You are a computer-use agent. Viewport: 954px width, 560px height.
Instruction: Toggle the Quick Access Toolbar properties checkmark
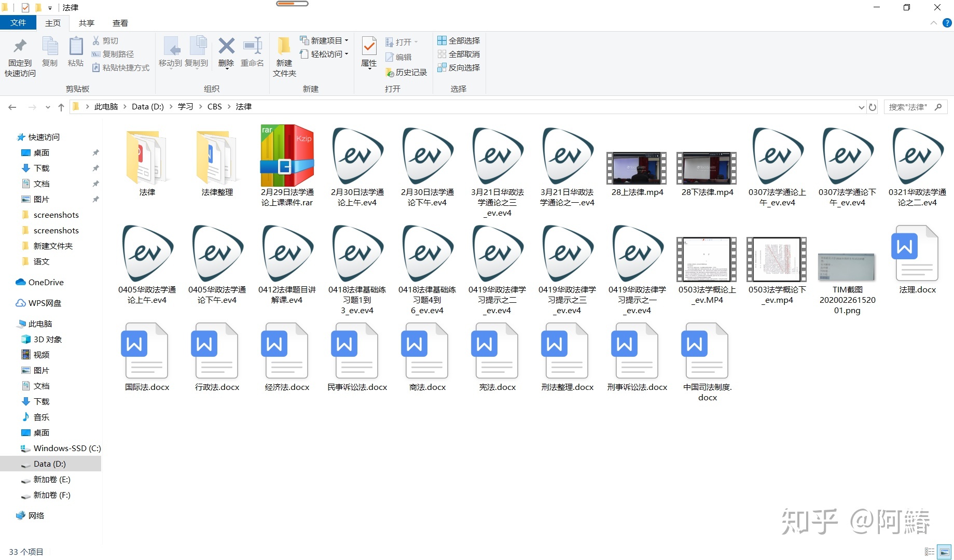[25, 8]
